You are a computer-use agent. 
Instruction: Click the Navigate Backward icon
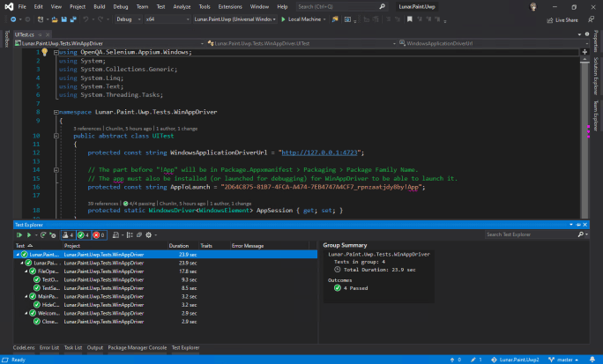pyautogui.click(x=13, y=19)
